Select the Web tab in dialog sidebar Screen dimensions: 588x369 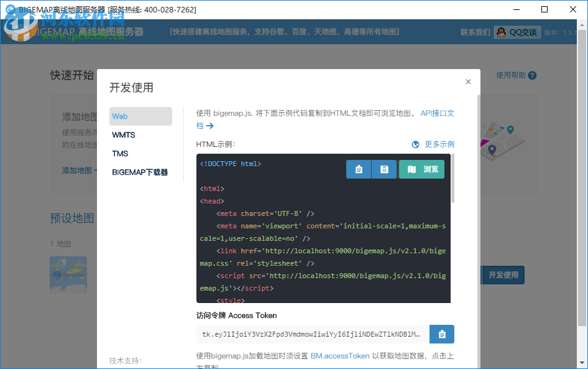pyautogui.click(x=140, y=116)
